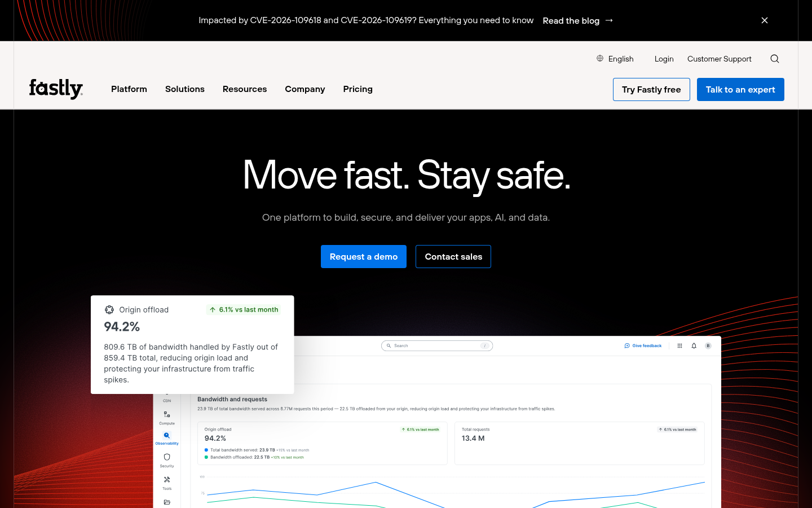Click Request a demo button
Image resolution: width=812 pixels, height=508 pixels.
tap(364, 257)
